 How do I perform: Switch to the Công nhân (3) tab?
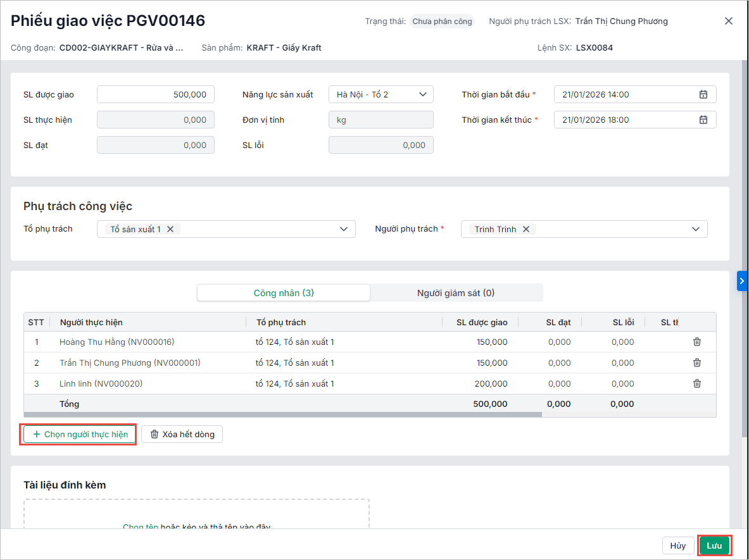click(x=284, y=293)
